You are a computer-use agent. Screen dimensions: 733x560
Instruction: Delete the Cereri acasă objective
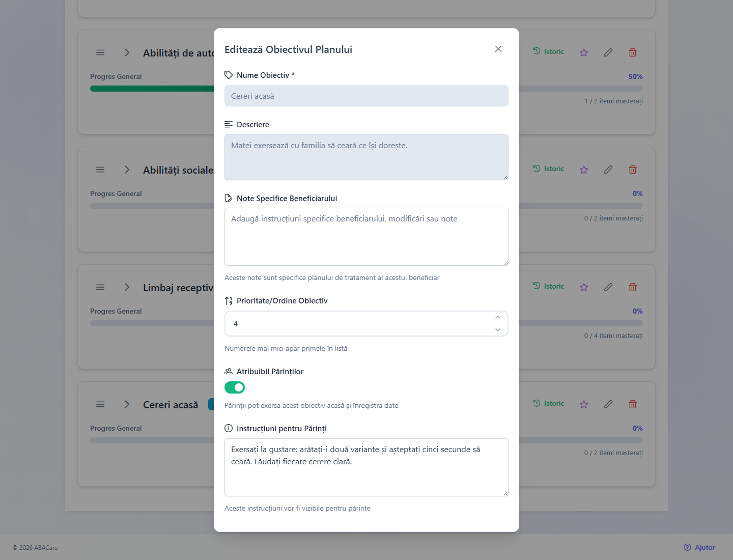pyautogui.click(x=633, y=404)
